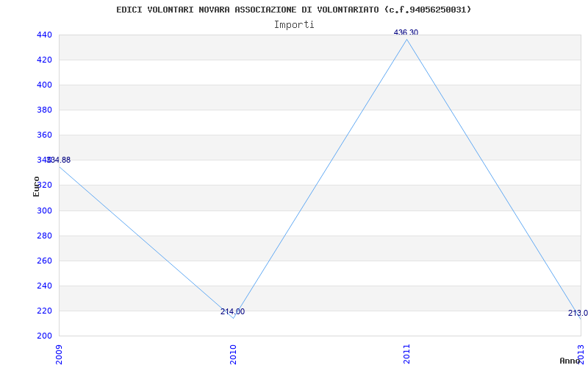Click the 280 y-axis value
The height and width of the screenshot is (368, 588).
click(x=44, y=236)
